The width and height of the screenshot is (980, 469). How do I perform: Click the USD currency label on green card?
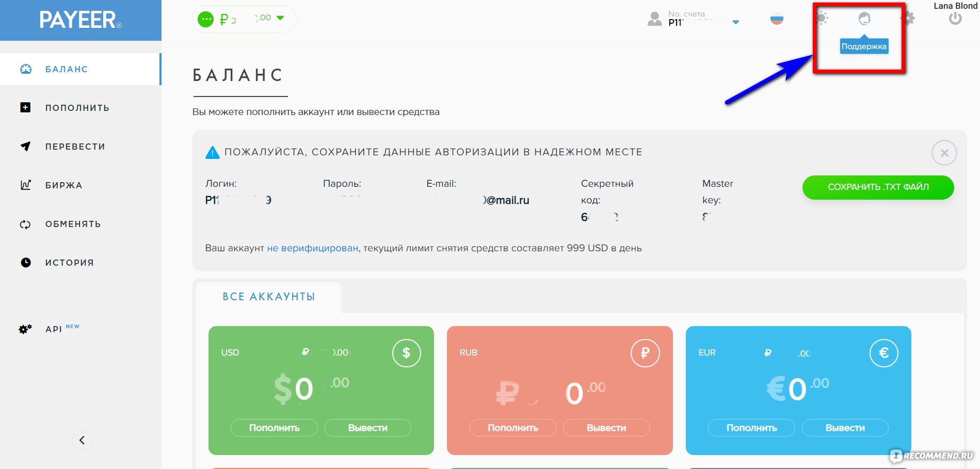230,352
